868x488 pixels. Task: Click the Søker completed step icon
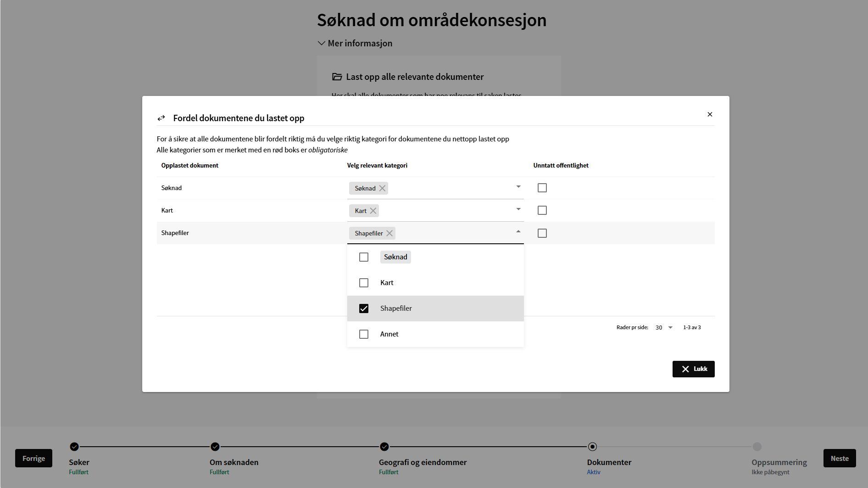tap(74, 447)
